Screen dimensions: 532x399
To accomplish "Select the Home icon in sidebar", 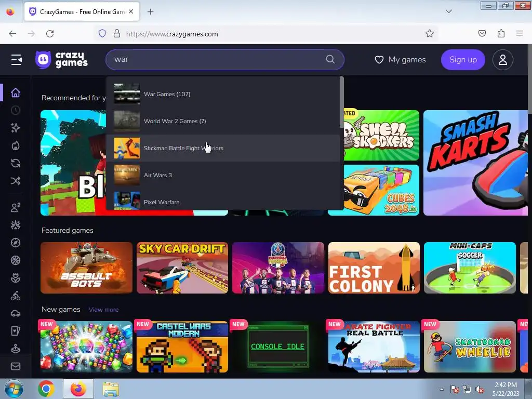I will (16, 92).
